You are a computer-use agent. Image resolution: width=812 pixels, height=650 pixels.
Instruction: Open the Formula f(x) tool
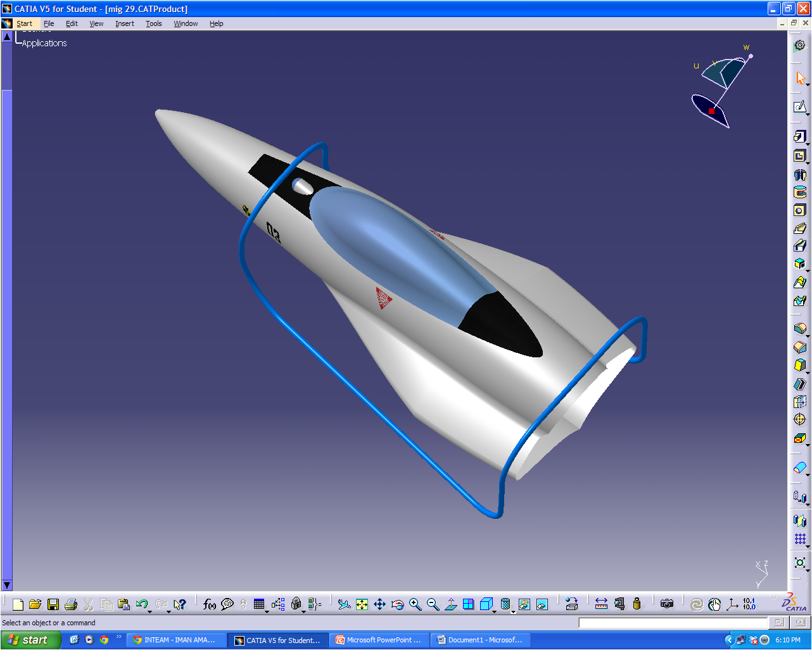210,604
